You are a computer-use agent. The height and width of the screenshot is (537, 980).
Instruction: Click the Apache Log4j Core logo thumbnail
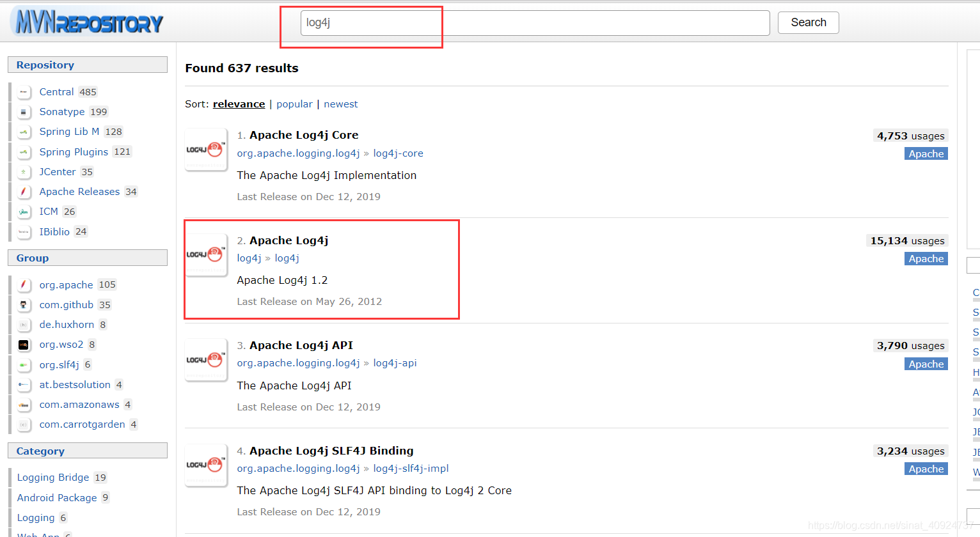[206, 150]
